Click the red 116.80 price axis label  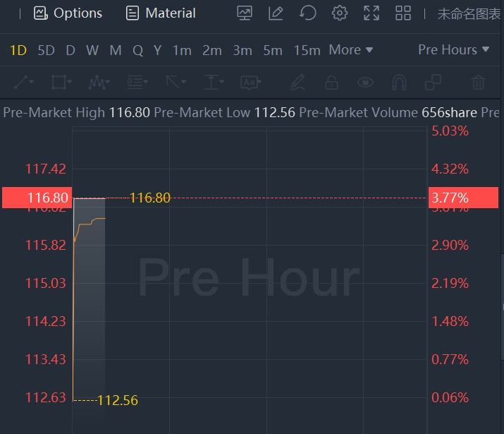coord(38,198)
